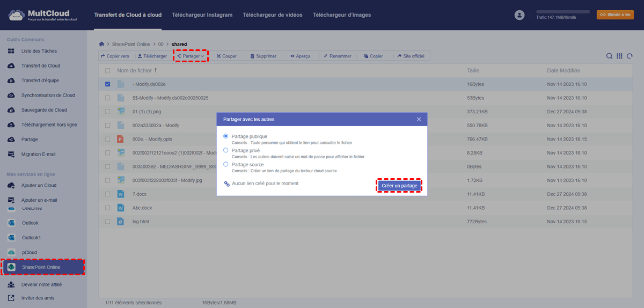Sort by the Taille column header
The image size is (644, 308).
473,71
